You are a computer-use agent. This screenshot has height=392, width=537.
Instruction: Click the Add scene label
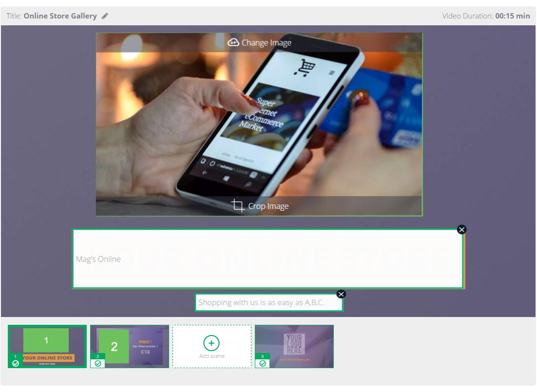coord(212,356)
